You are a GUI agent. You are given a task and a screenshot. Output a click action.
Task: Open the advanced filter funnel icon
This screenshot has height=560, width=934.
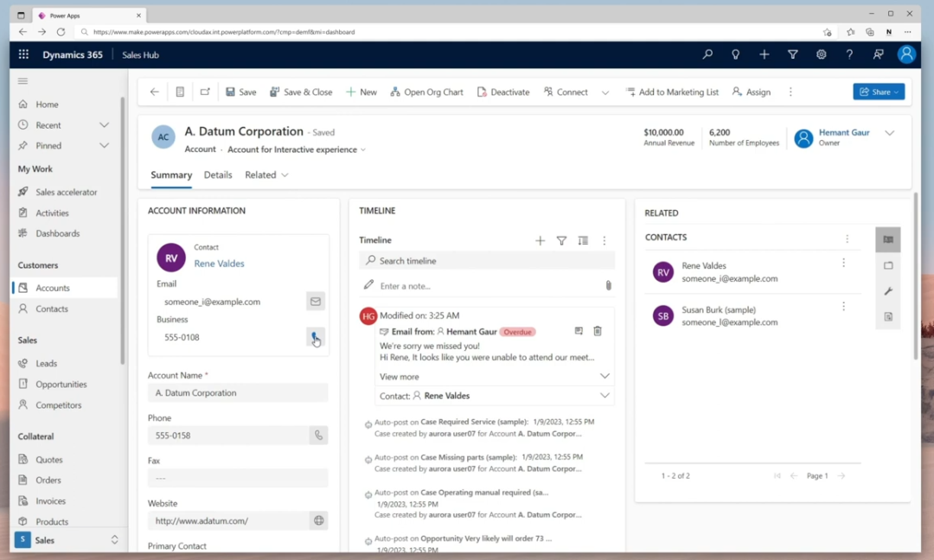pos(793,54)
